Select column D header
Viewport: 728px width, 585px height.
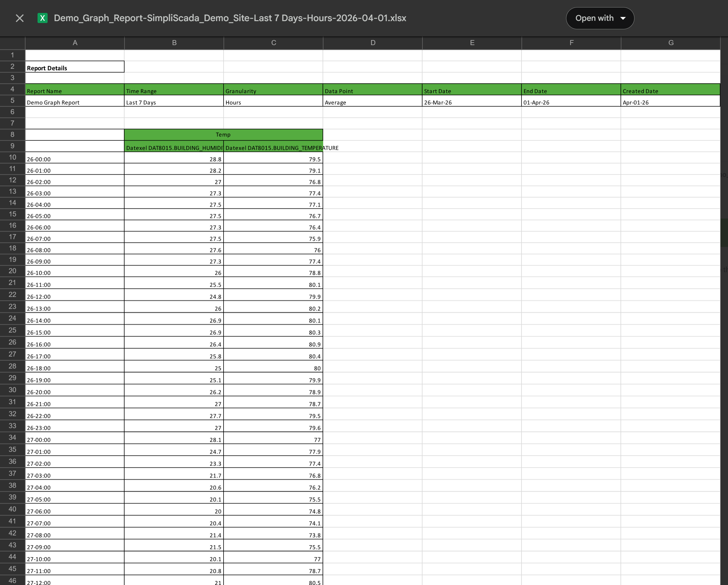[373, 43]
